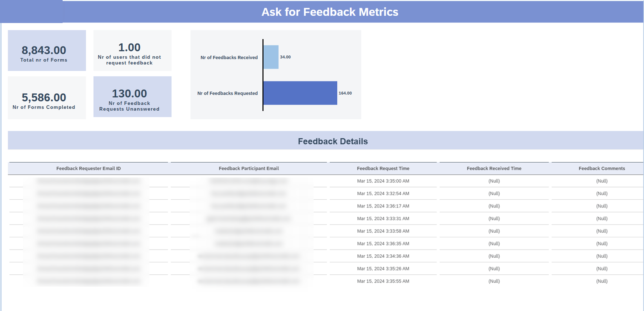The width and height of the screenshot is (644, 311).
Task: Click the Feedback Details section header
Action: click(x=333, y=141)
